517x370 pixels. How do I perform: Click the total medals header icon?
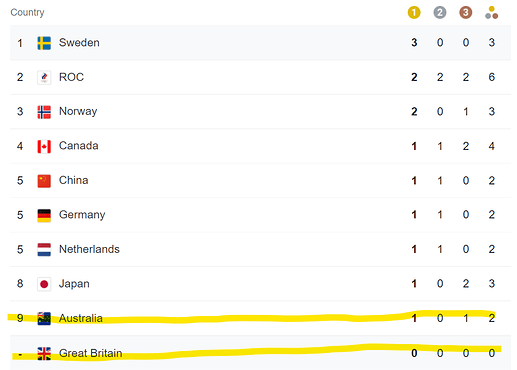pyautogui.click(x=492, y=13)
